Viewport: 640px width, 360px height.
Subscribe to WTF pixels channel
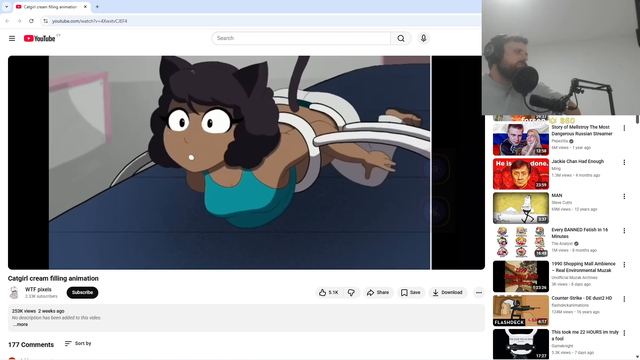[x=82, y=292]
